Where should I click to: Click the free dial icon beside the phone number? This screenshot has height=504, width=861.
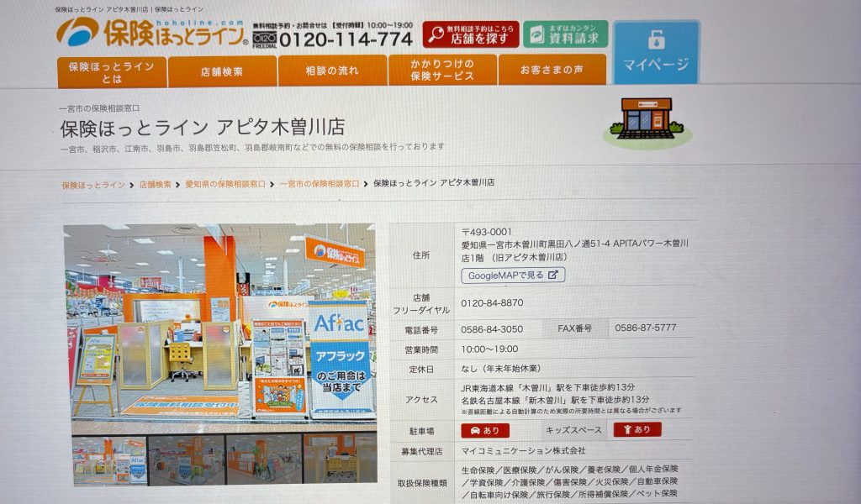tap(264, 39)
